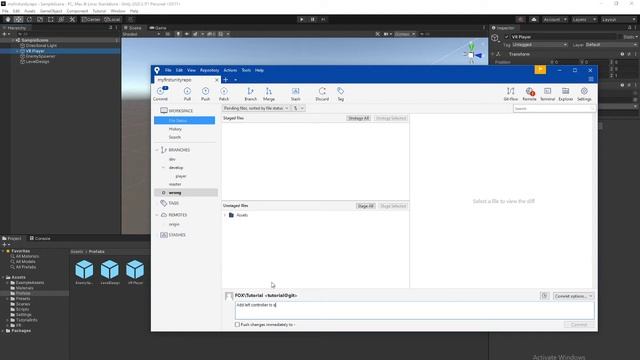Open SourceTree Tools menu
The height and width of the screenshot is (360, 640).
tap(246, 70)
